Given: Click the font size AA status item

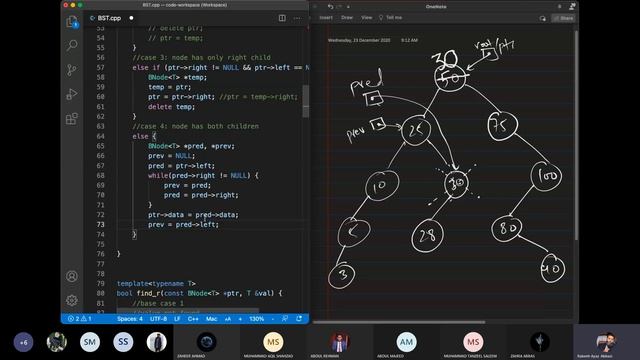Looking at the screenshot, I should 228,319.
